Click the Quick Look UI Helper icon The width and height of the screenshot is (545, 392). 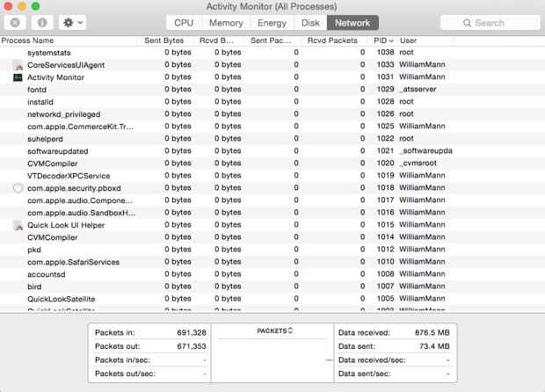click(x=18, y=225)
